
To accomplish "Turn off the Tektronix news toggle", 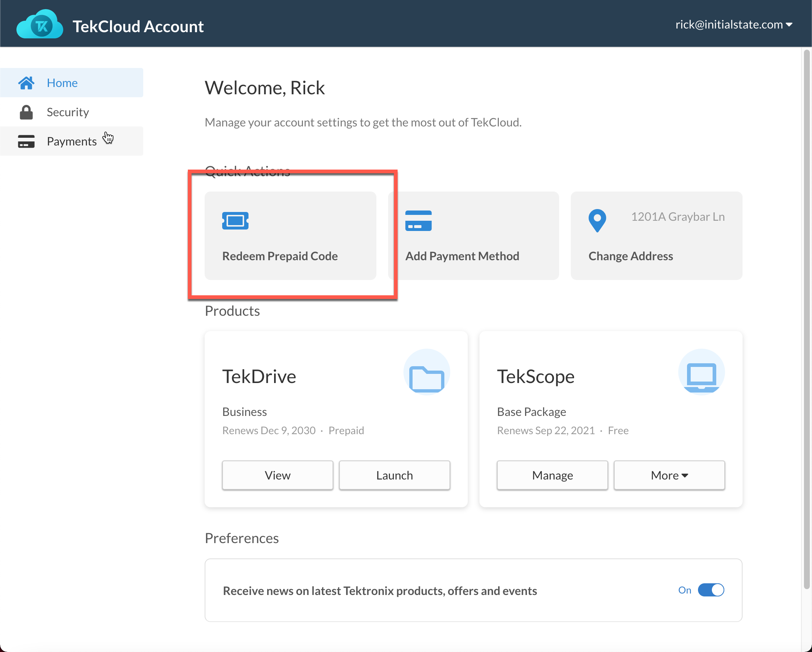I will [x=710, y=590].
